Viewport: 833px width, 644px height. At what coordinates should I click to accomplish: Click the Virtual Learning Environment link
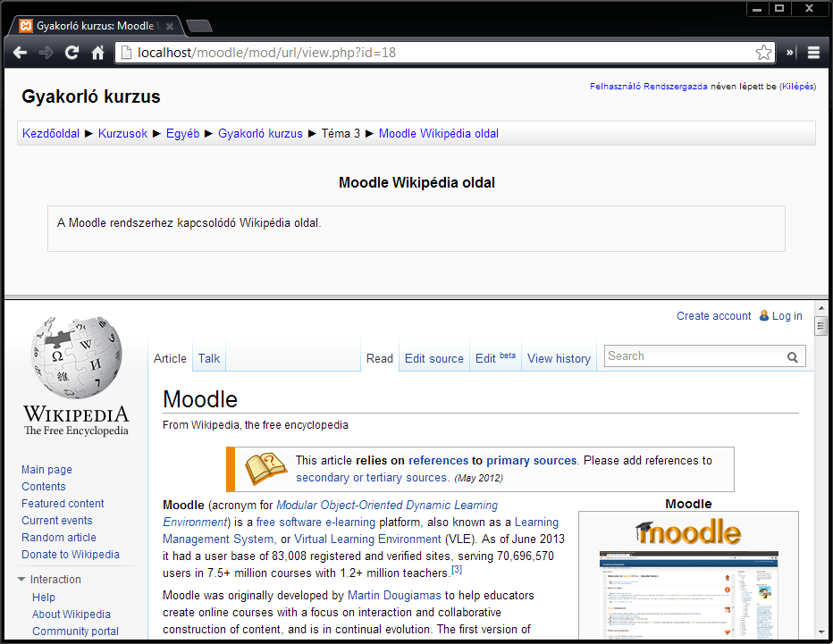click(x=367, y=539)
